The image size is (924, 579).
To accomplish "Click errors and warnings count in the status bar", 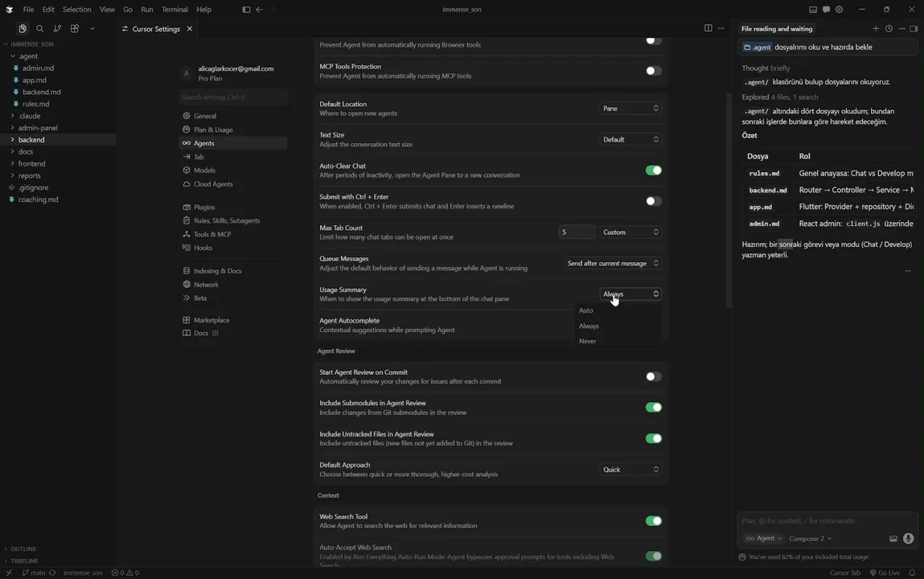I will click(125, 573).
